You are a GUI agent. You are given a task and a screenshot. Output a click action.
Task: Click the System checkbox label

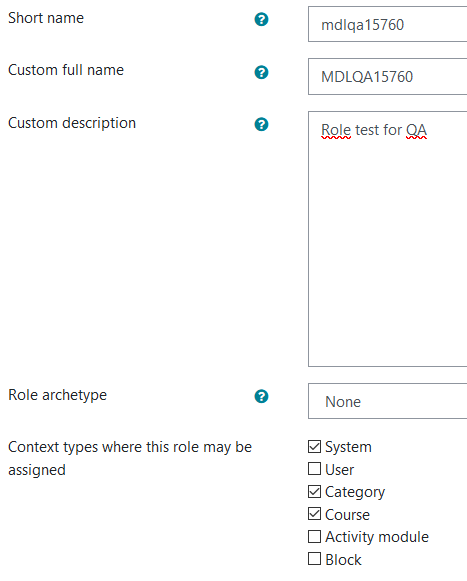tap(348, 447)
